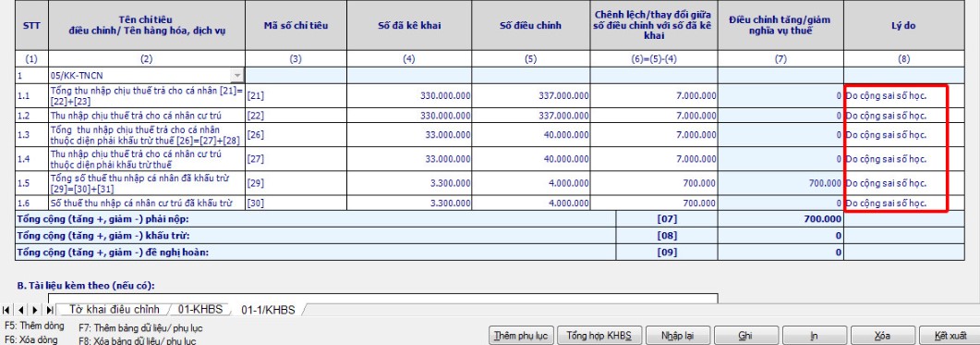Click Lý do cell for row 1.3
Image resolution: width=980 pixels, height=345 pixels.
click(x=903, y=135)
